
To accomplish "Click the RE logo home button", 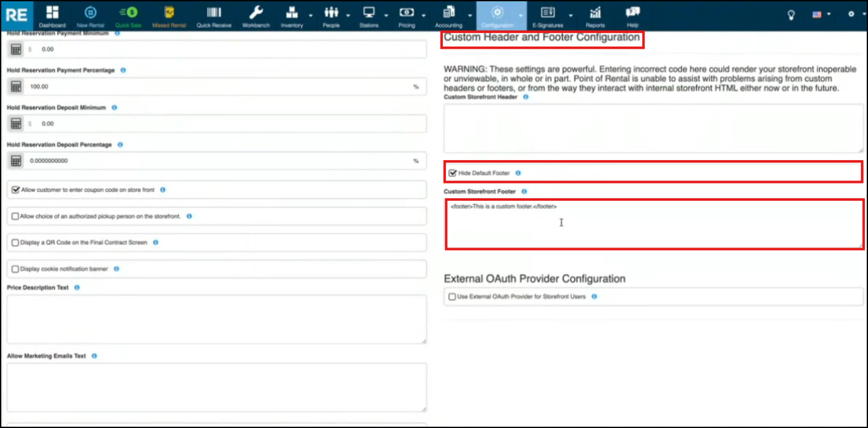I will tap(16, 15).
